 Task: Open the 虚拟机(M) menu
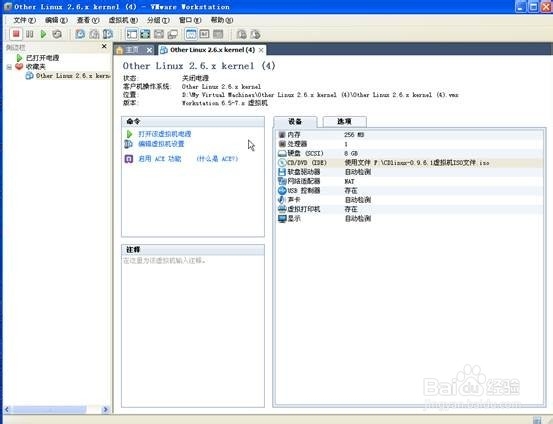click(x=123, y=20)
